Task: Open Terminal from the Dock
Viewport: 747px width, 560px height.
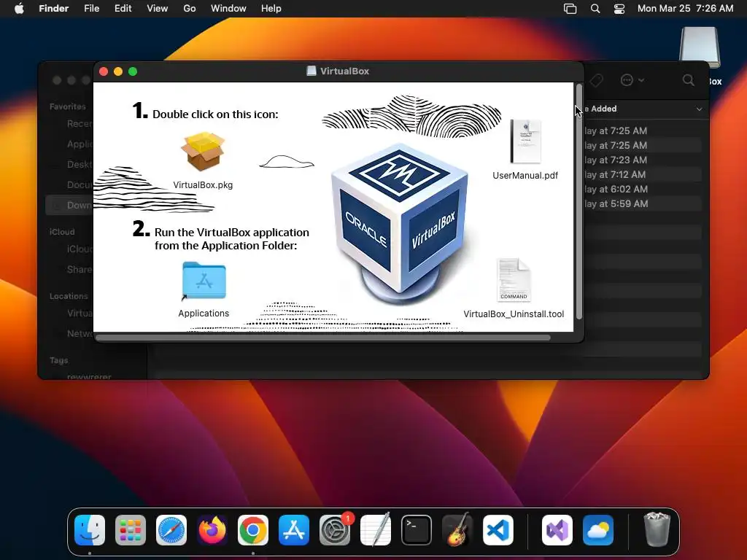Action: point(417,530)
